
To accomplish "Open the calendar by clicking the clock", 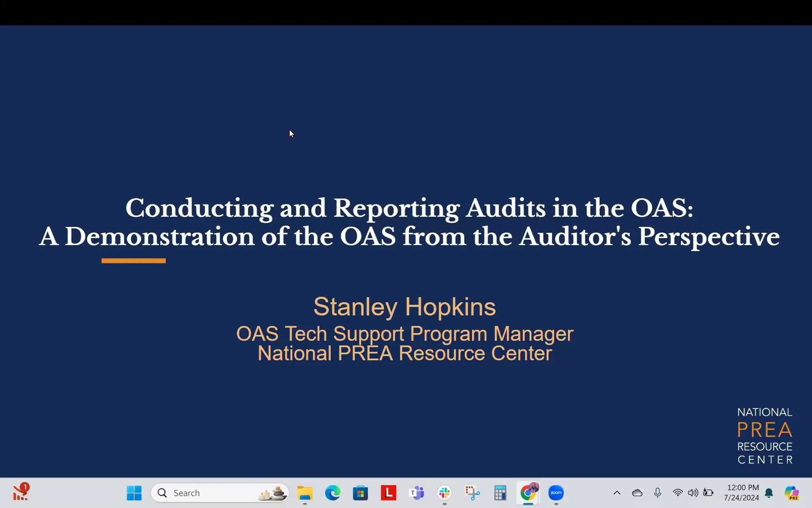I will point(742,492).
